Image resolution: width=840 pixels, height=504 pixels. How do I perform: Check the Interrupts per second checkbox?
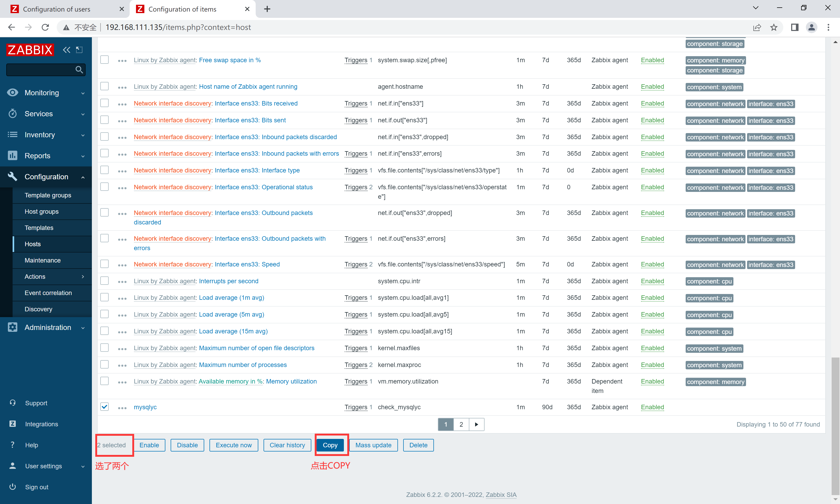point(104,281)
